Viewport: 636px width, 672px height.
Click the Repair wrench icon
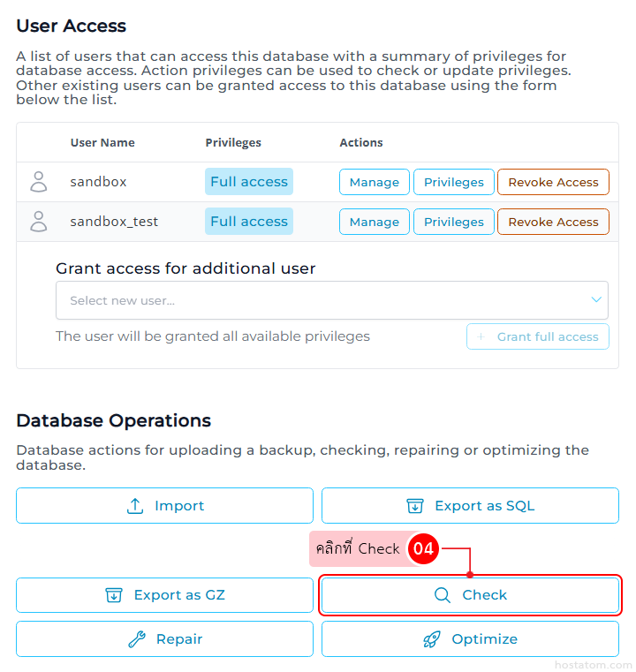(x=137, y=639)
